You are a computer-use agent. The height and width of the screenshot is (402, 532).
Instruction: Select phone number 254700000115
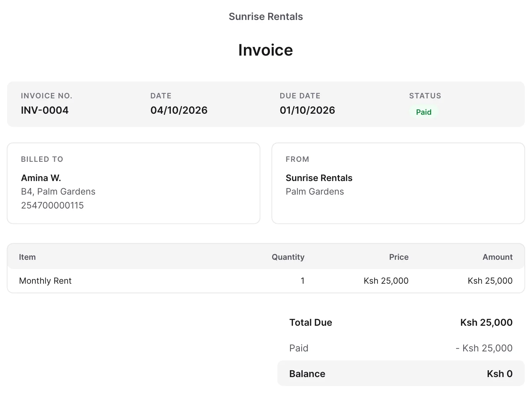52,205
